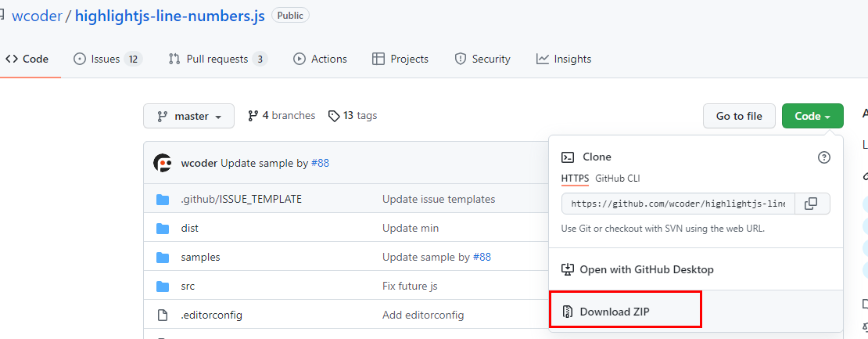
Task: Open the Pull requests tab
Action: [x=218, y=59]
